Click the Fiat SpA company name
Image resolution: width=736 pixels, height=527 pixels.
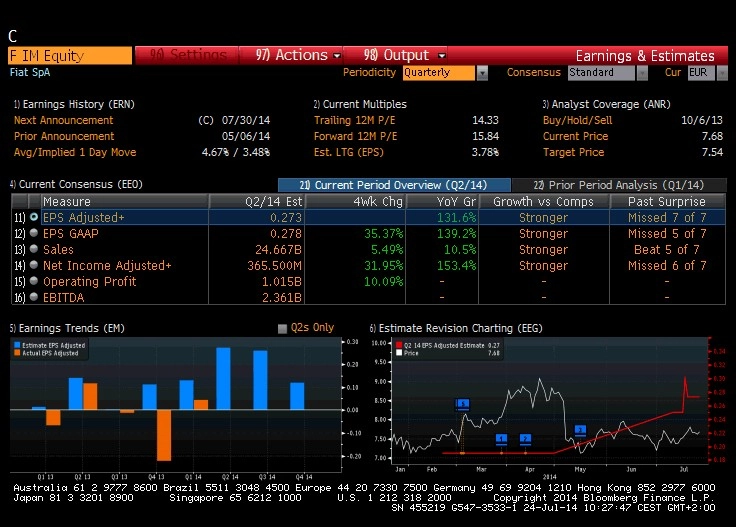30,72
